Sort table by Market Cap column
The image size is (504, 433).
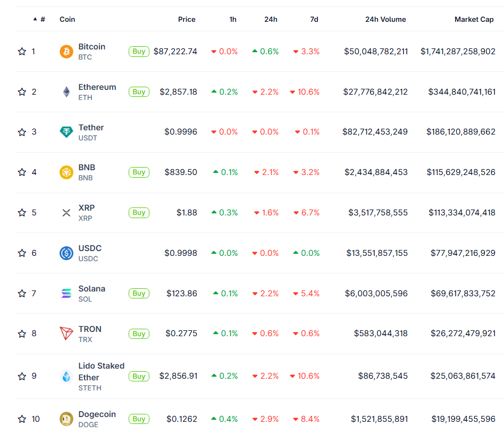tap(474, 19)
